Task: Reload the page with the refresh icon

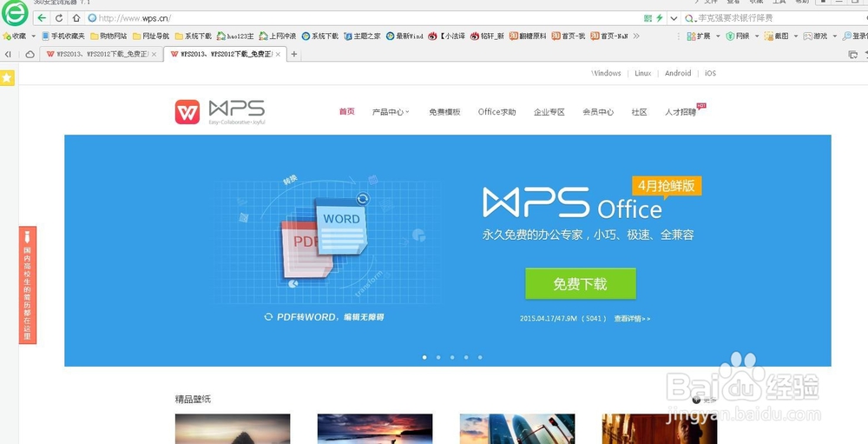Action: point(59,18)
